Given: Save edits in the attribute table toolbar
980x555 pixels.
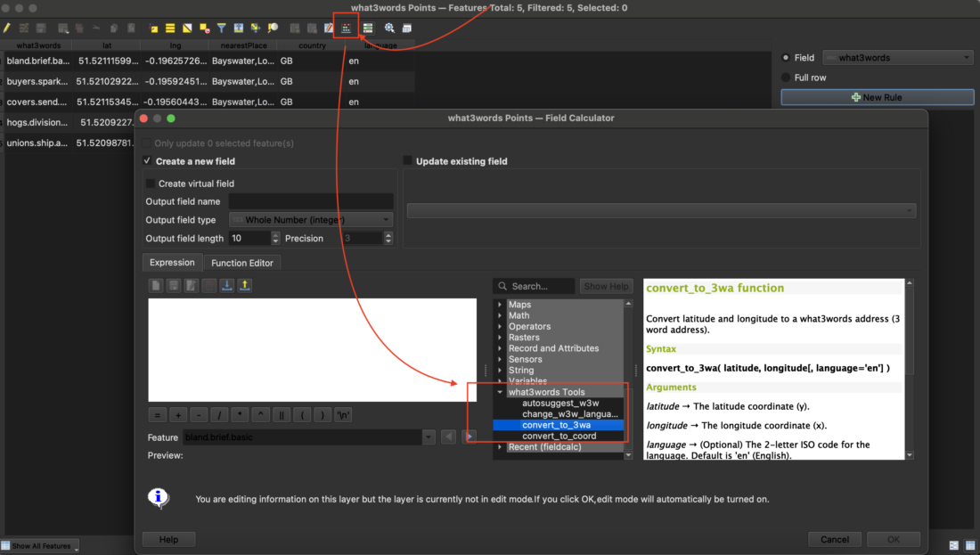Looking at the screenshot, I should tap(41, 29).
